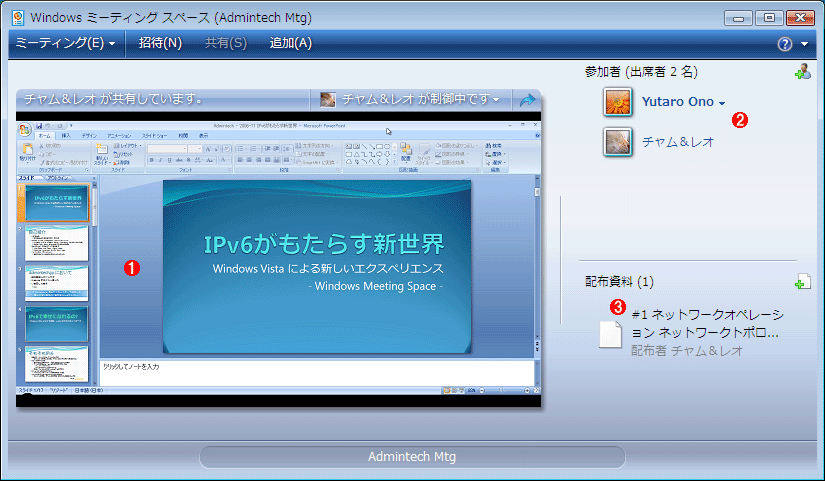Switch to the ホーム ribbon tab
Viewport: 825px width, 481px height.
click(45, 136)
